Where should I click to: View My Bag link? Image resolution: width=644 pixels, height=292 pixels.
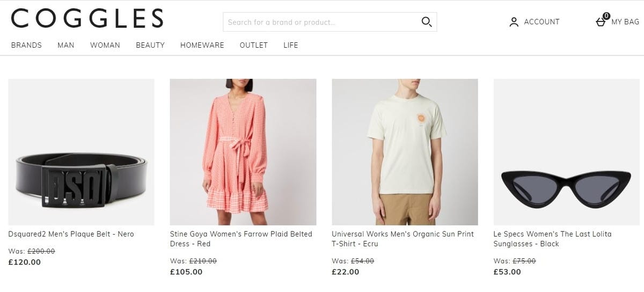[625, 22]
